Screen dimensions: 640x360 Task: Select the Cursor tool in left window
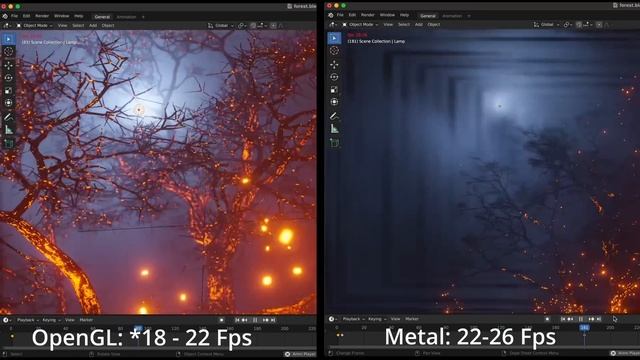tap(9, 51)
